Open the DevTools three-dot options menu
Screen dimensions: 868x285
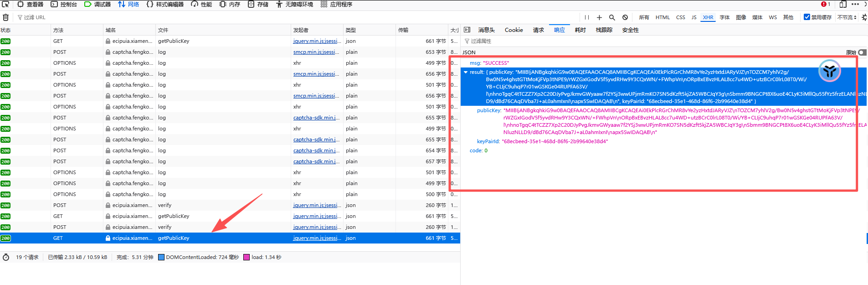click(855, 4)
